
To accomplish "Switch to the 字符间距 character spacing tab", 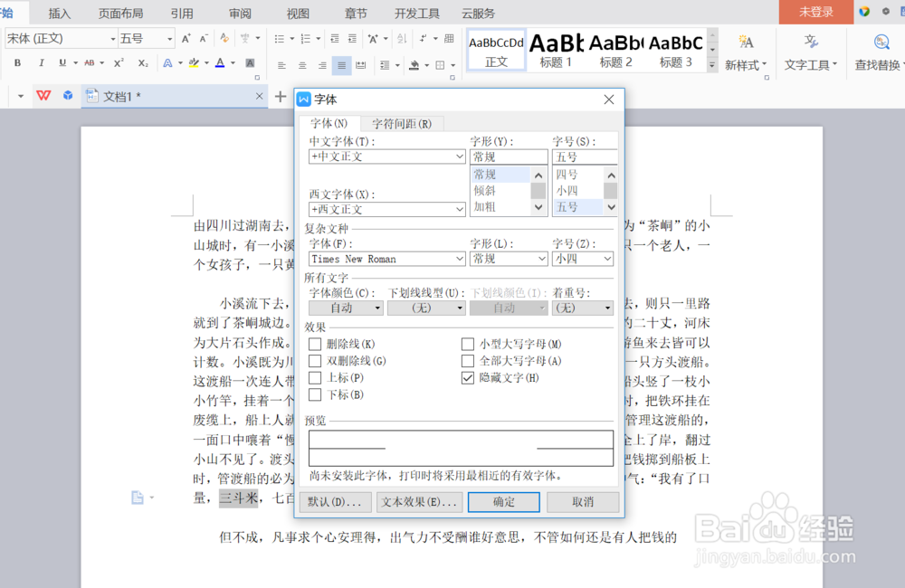I will (404, 122).
